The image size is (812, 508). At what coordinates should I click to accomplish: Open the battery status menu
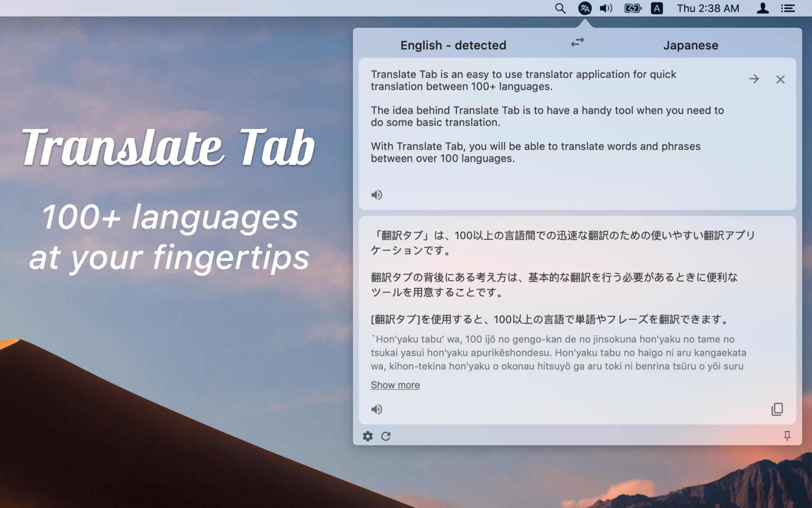[x=632, y=8]
